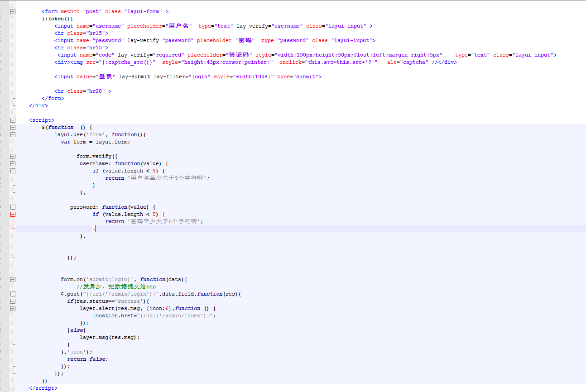Click the return false; line
Viewport: 586px width, 392px height.
[88, 359]
